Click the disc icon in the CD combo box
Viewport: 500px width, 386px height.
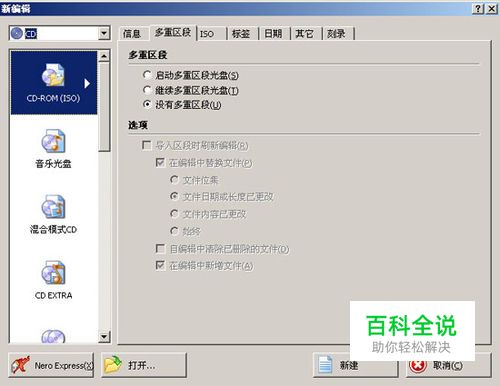coord(17,33)
